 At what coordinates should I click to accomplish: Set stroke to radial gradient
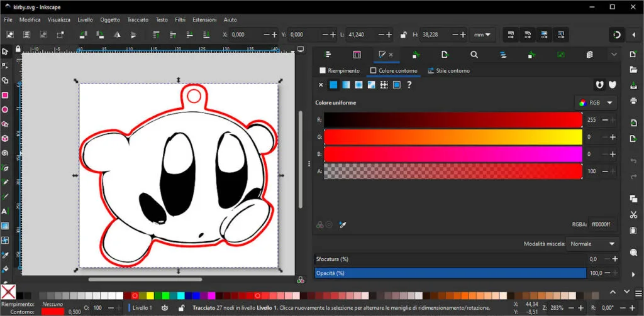coord(358,85)
